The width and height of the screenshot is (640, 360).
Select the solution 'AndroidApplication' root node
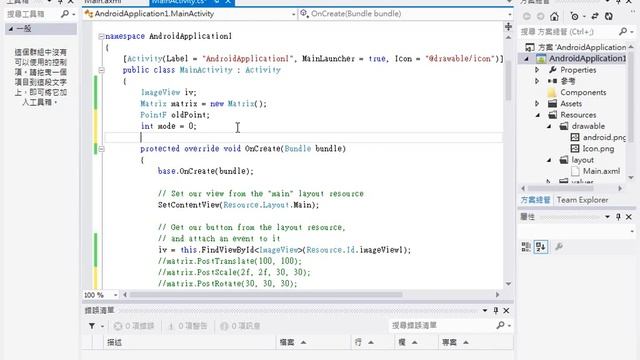point(582,47)
